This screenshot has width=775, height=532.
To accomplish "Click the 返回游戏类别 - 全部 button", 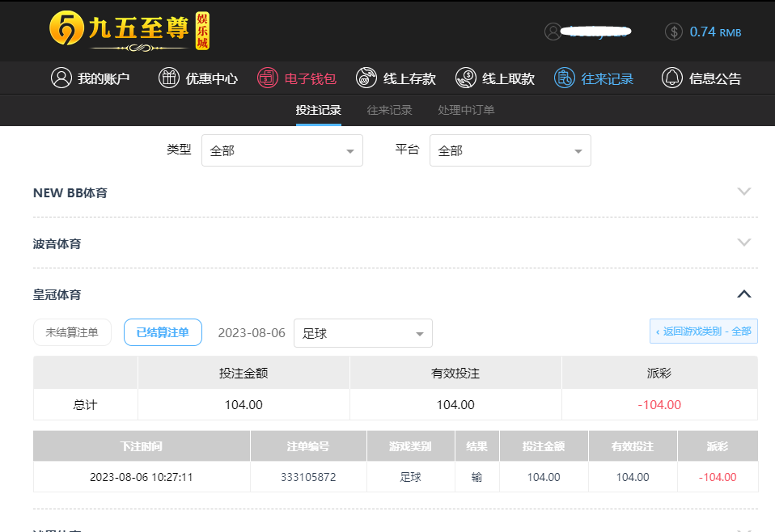I will (703, 331).
